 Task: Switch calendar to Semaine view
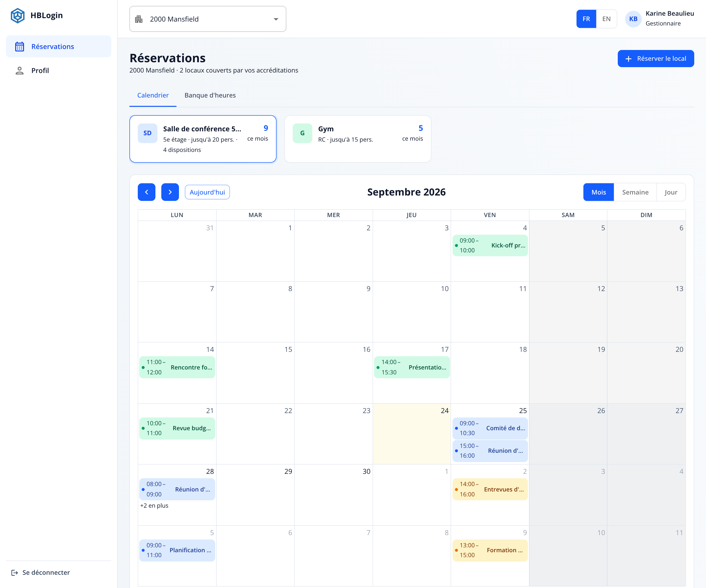(635, 192)
